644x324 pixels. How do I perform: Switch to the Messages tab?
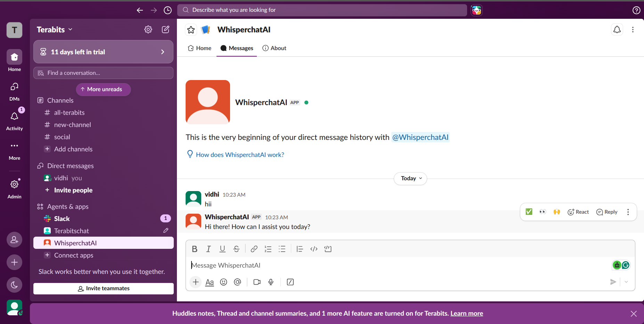tap(237, 48)
